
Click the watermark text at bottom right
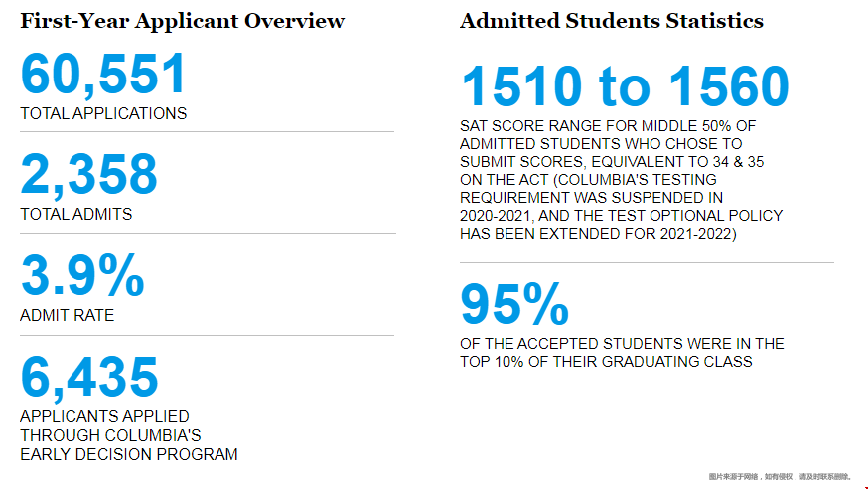(779, 477)
